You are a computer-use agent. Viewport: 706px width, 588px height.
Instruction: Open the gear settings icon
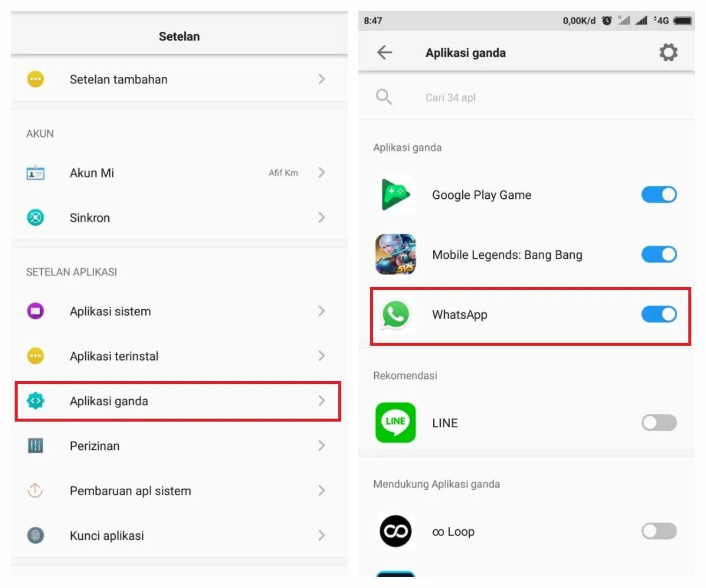click(668, 52)
